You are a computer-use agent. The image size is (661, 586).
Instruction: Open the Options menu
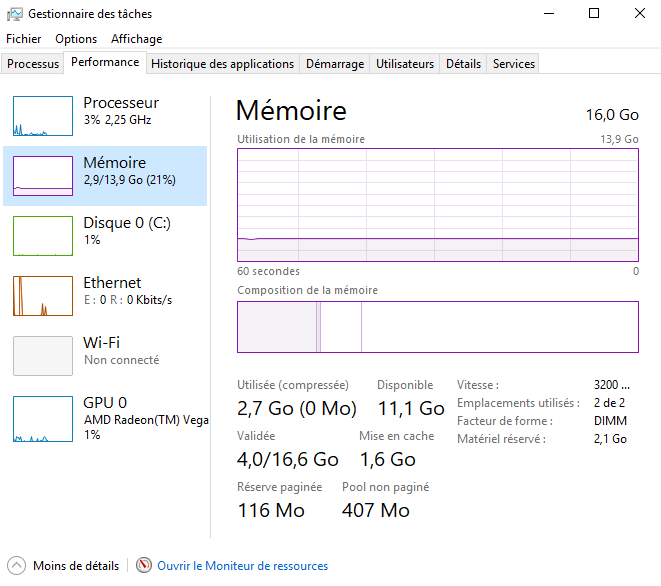(76, 39)
